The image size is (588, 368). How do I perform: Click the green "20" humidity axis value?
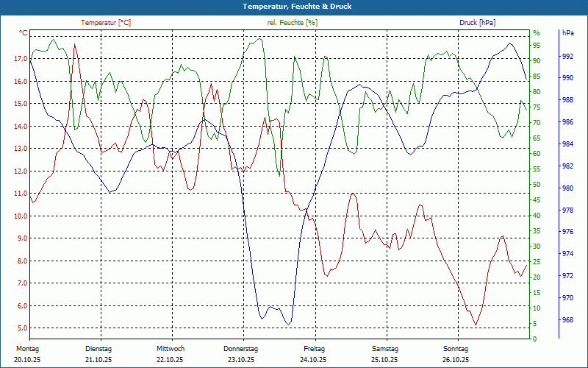(x=537, y=277)
